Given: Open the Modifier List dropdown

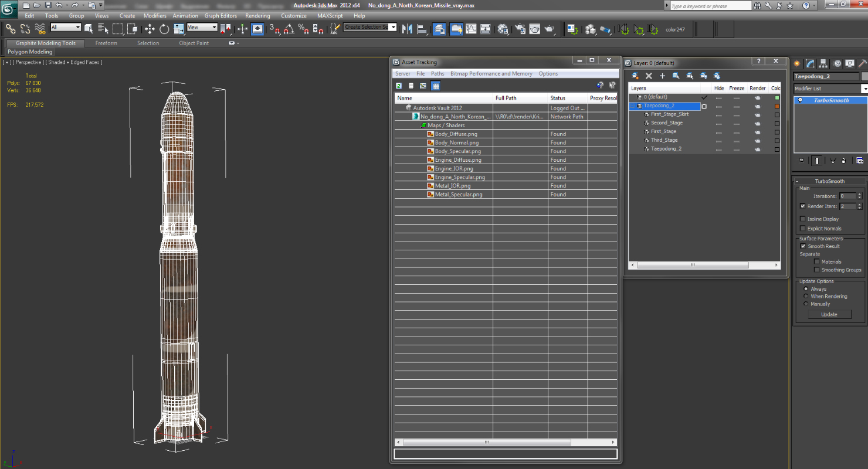Looking at the screenshot, I should [864, 89].
